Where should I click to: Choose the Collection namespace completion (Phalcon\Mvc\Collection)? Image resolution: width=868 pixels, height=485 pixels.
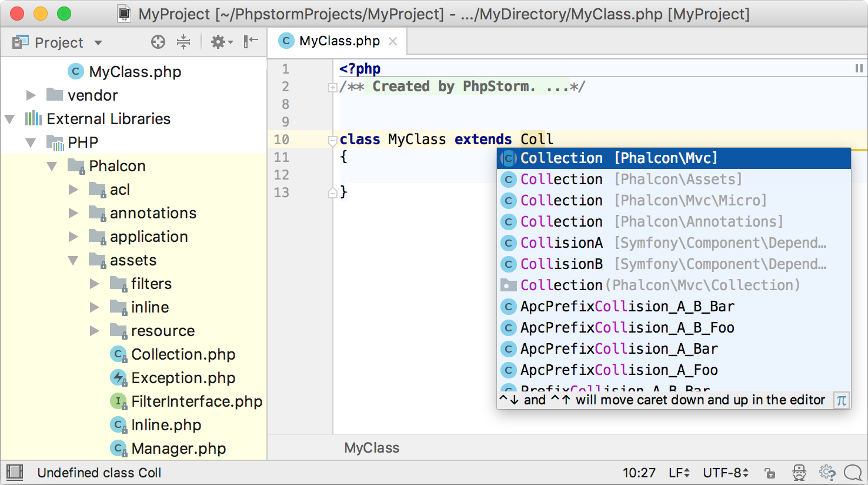tap(674, 285)
